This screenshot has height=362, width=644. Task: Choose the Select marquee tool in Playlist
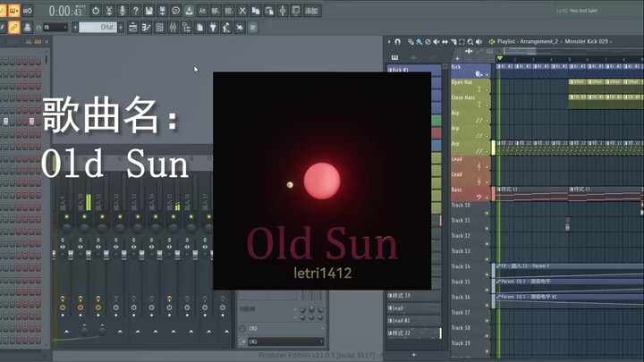coord(462,41)
